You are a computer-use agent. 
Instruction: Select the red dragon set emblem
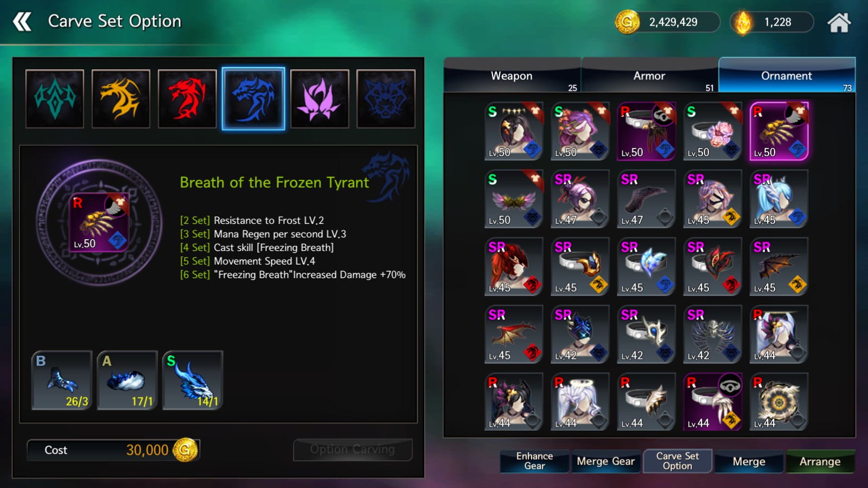(x=187, y=99)
